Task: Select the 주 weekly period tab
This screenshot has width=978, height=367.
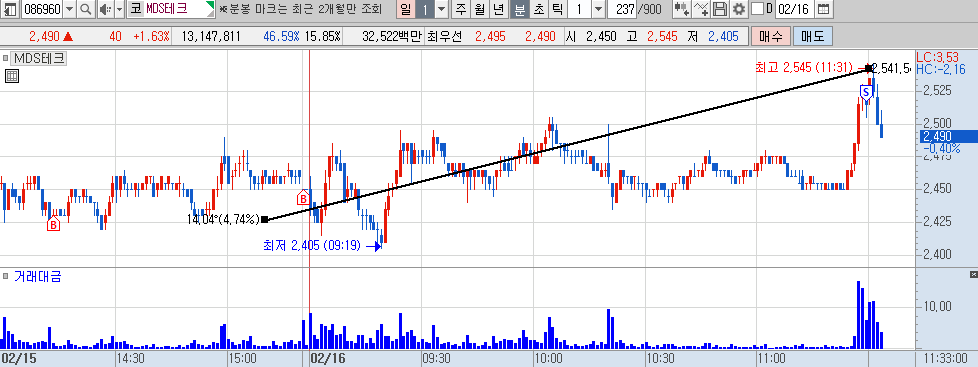Action: click(461, 9)
